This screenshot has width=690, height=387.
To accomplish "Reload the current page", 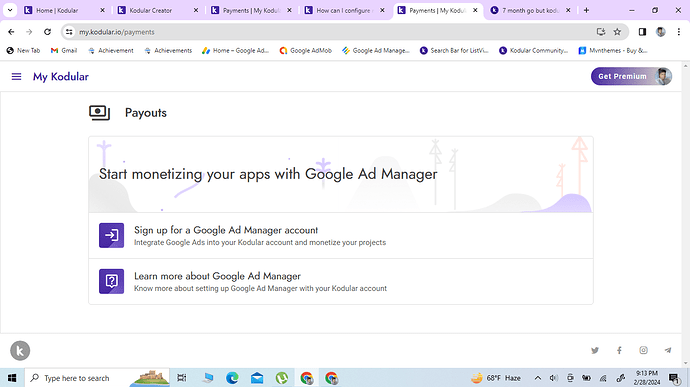I will [x=48, y=32].
